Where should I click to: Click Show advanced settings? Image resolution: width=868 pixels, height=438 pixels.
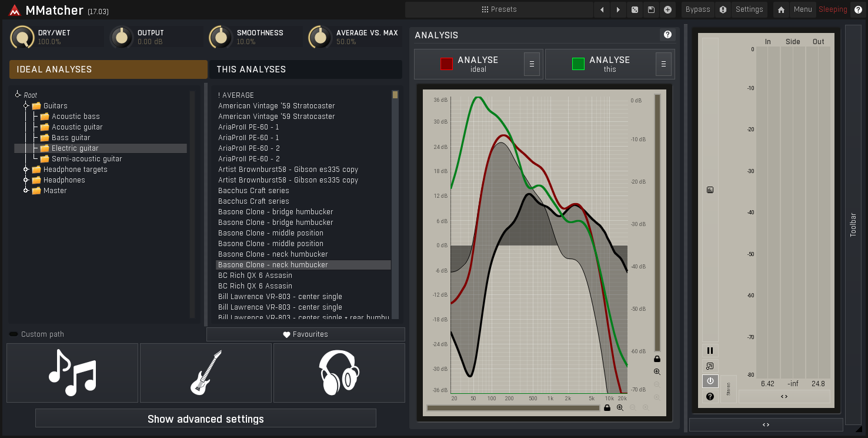205,418
